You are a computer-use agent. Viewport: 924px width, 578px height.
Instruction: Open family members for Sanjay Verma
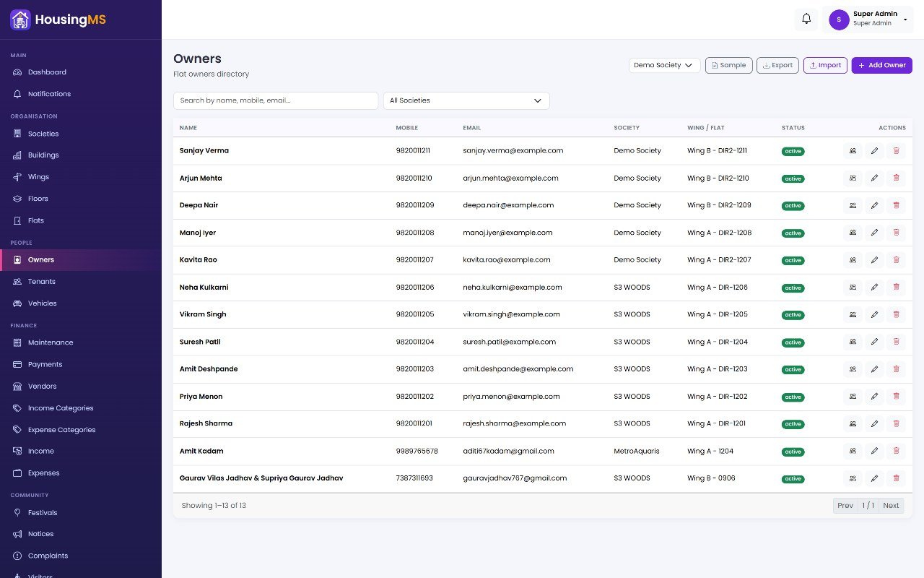pos(853,151)
